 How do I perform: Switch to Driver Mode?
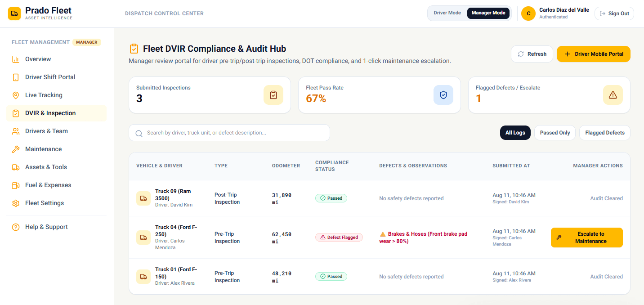[x=447, y=13]
